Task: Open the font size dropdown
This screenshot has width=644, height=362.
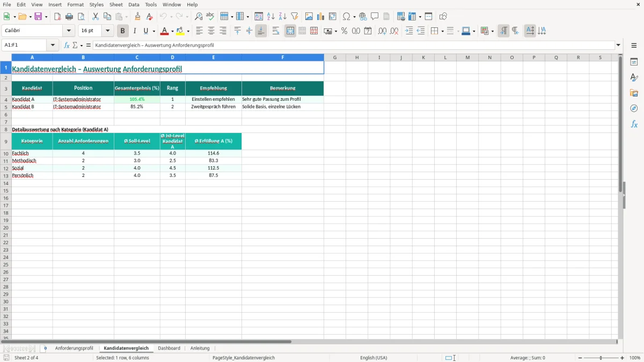Action: tap(107, 31)
